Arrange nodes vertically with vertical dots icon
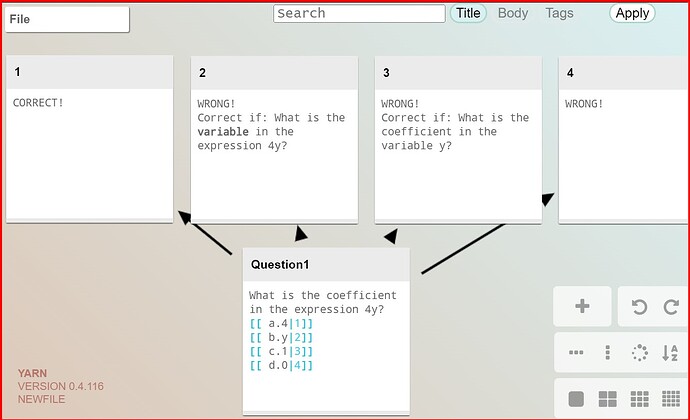This screenshot has width=690, height=420. tap(608, 352)
